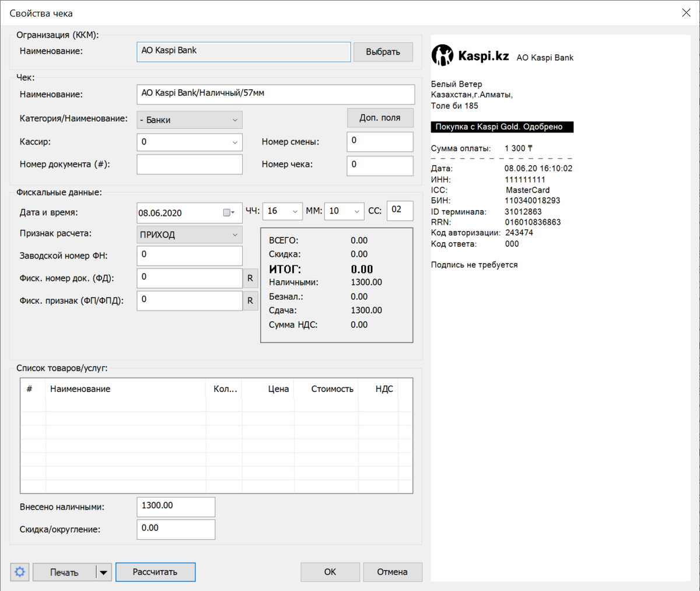700x591 pixels.
Task: Click the ИНН value 111111111
Action: coord(525,180)
